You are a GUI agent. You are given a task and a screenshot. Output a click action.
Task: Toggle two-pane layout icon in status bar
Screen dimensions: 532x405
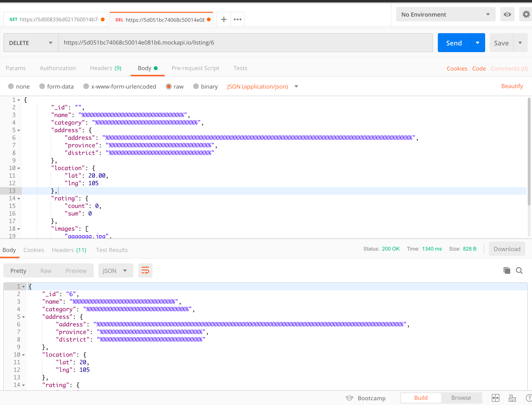495,398
